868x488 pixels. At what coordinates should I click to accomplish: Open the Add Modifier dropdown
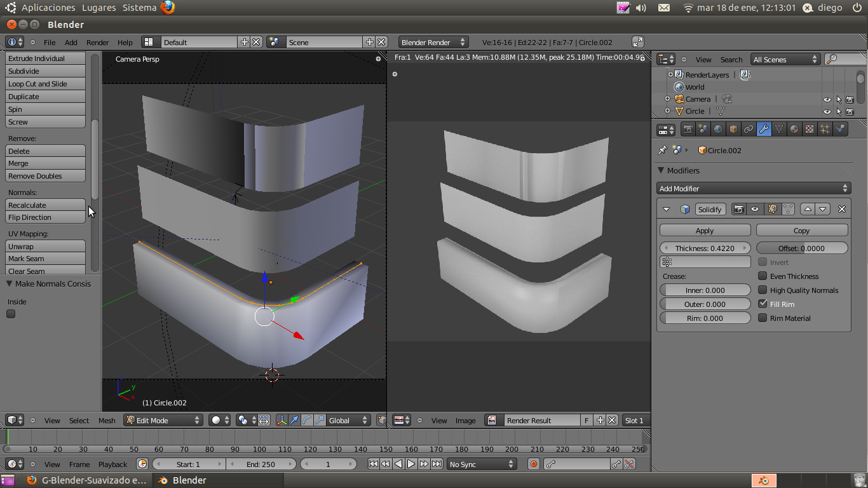[753, 189]
